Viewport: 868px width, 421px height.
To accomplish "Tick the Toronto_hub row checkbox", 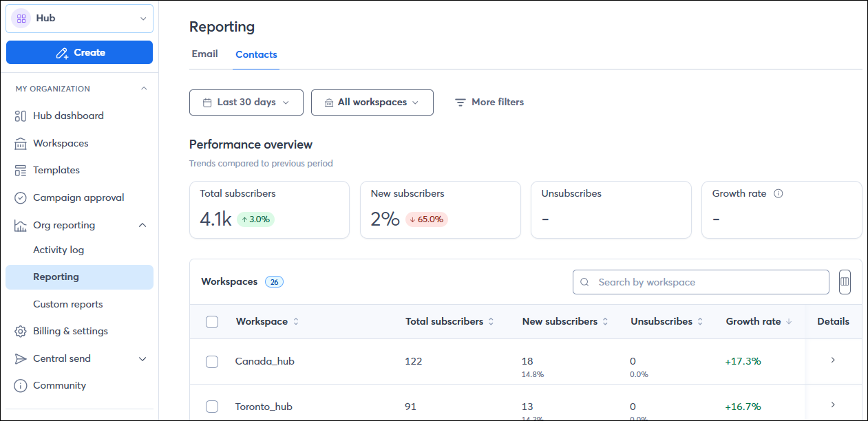I will [x=212, y=407].
